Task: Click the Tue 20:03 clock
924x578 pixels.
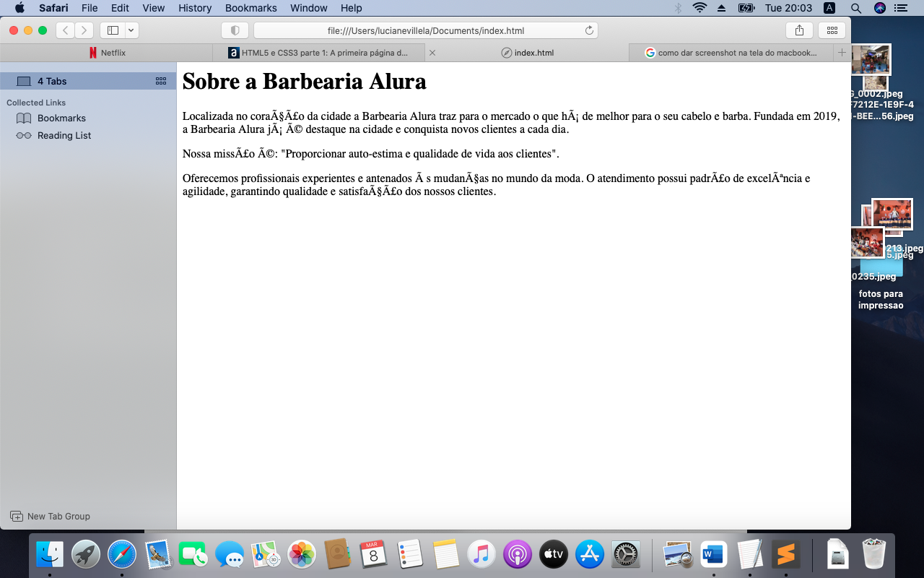Action: pyautogui.click(x=788, y=8)
